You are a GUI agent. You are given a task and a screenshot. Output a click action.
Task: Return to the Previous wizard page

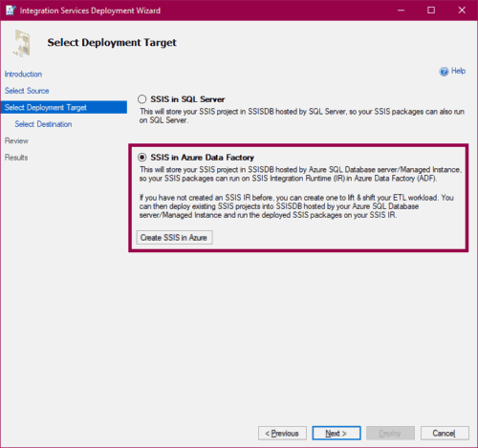pyautogui.click(x=282, y=433)
